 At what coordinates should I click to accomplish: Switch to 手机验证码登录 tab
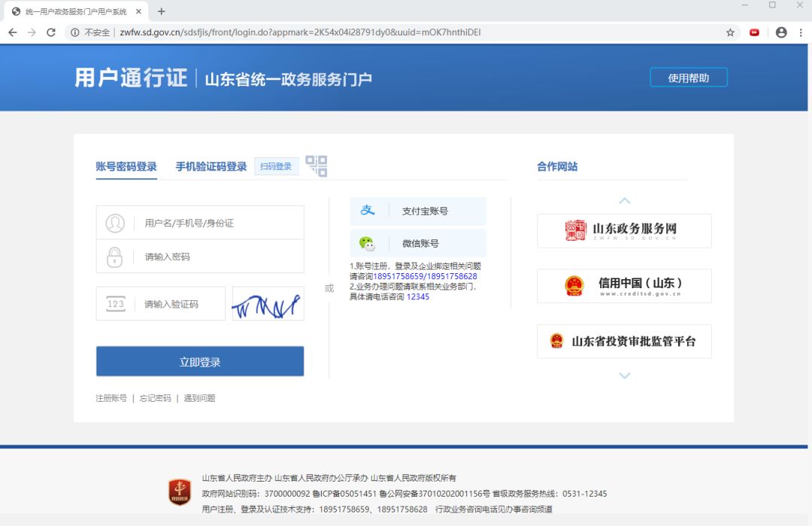211,167
